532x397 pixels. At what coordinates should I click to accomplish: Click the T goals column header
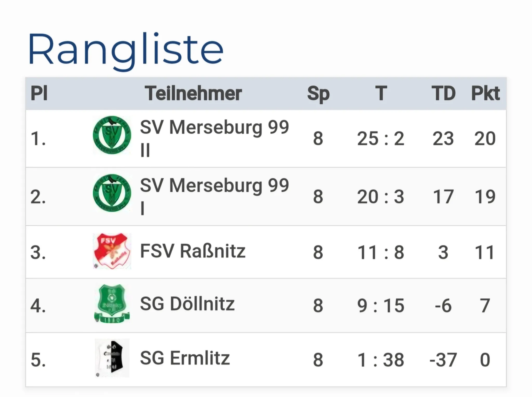click(381, 93)
